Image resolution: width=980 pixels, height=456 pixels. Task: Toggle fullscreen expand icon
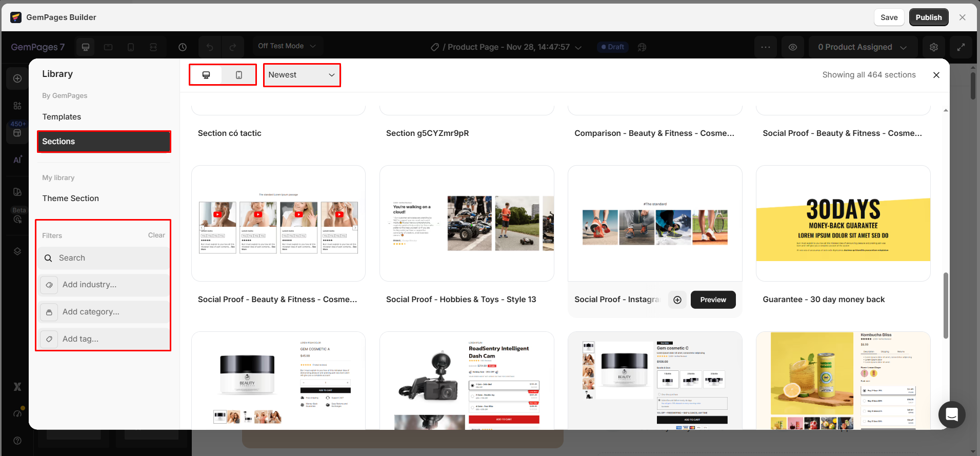point(961,47)
